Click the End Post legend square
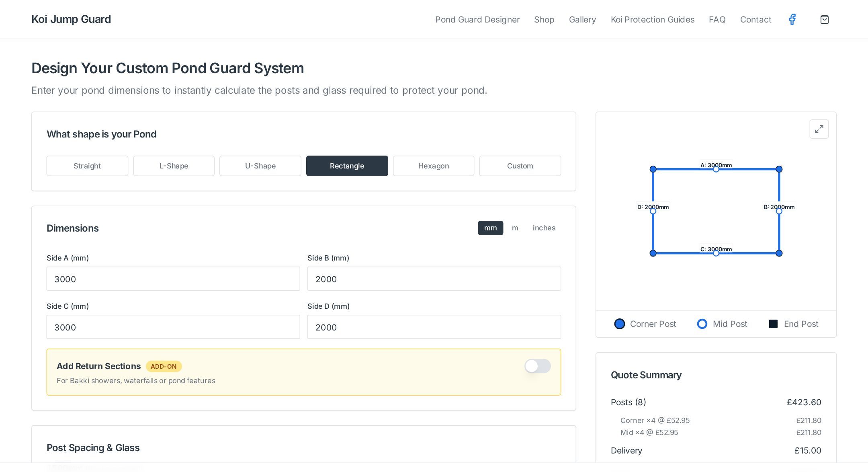The height and width of the screenshot is (472, 868). tap(773, 324)
